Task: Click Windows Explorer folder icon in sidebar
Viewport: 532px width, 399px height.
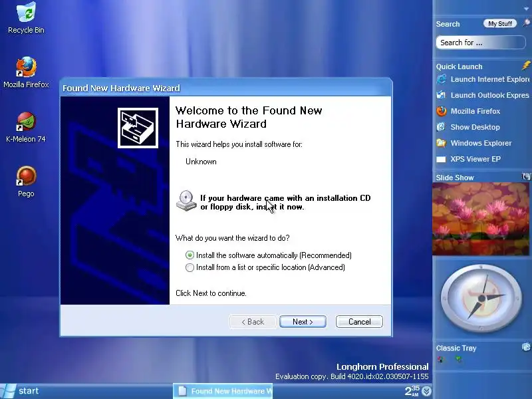Action: click(442, 143)
